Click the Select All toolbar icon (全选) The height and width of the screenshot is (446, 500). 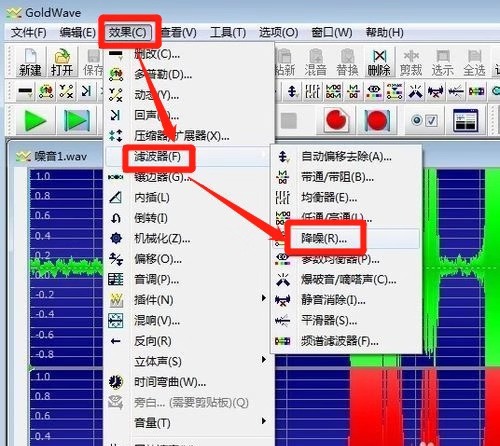474,62
